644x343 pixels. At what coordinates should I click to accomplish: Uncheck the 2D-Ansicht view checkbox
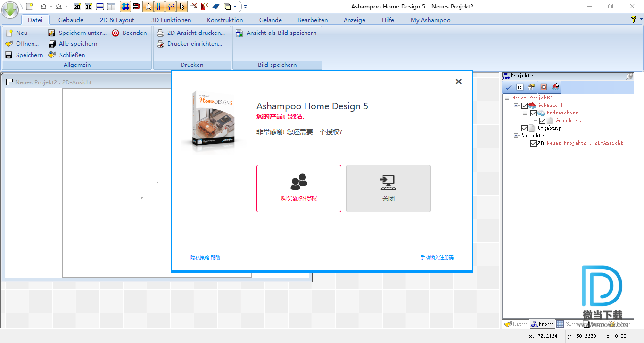point(534,143)
